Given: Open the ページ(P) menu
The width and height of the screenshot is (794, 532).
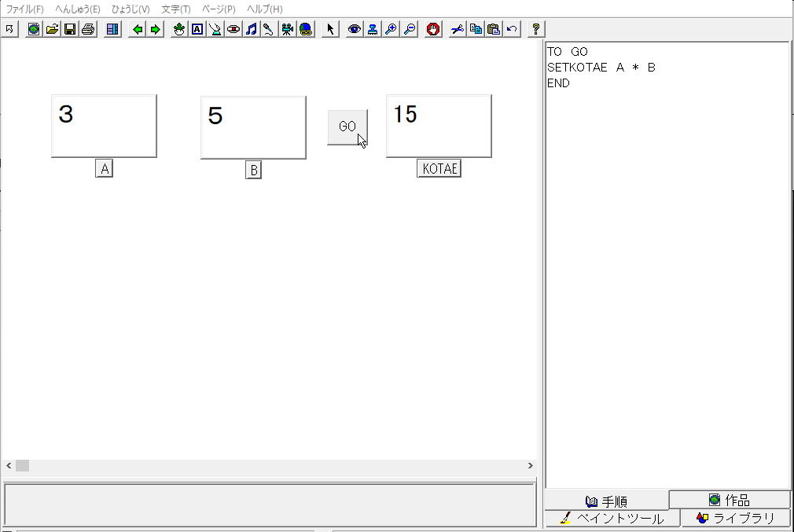Looking at the screenshot, I should coord(219,9).
